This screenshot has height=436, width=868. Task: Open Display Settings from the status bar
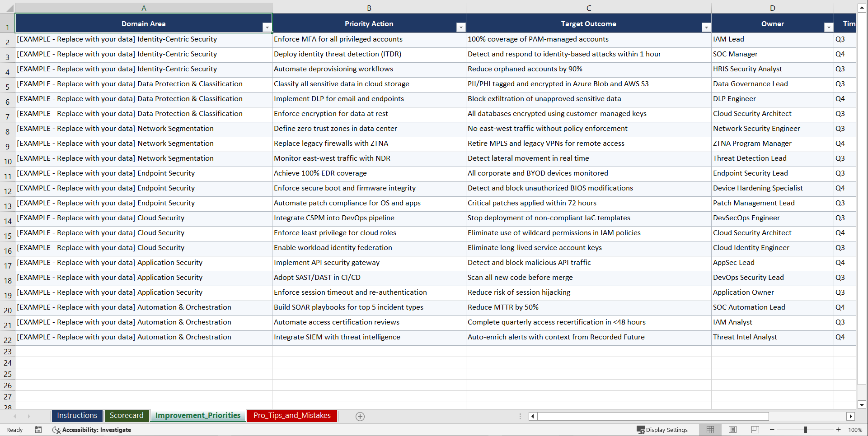[x=662, y=430]
